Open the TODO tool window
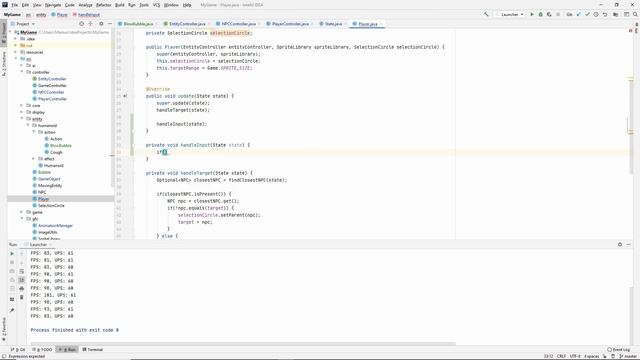The height and width of the screenshot is (360, 640). [x=42, y=349]
